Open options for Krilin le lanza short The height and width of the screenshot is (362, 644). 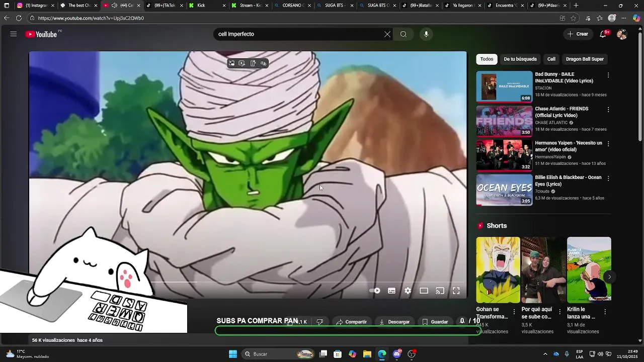(605, 312)
